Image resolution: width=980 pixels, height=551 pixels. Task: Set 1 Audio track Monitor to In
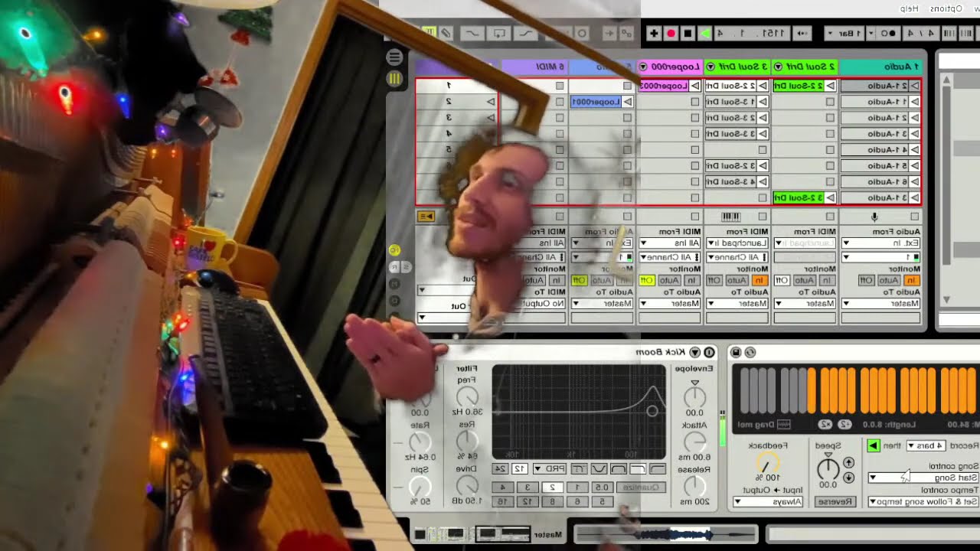click(x=911, y=281)
